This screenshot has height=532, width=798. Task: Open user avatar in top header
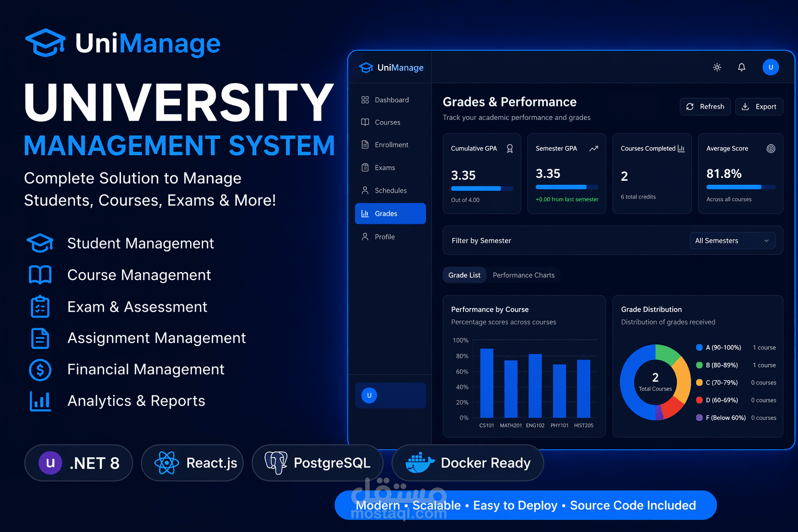(770, 67)
